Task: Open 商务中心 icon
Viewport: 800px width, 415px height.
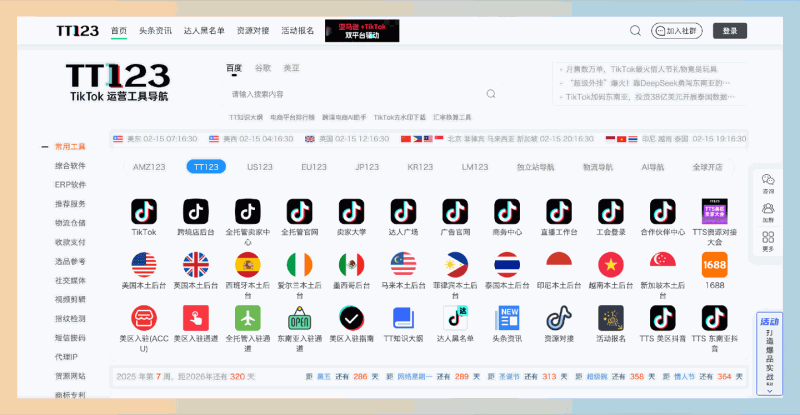Action: (507, 211)
